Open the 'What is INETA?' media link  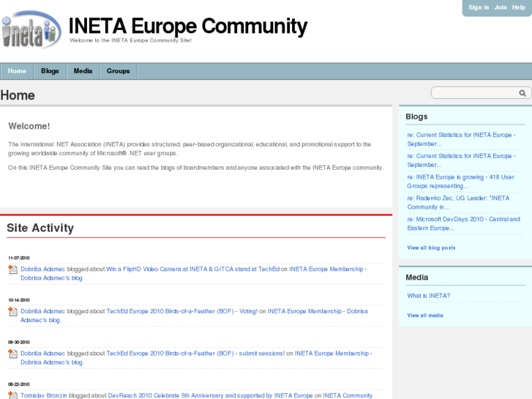coord(429,296)
